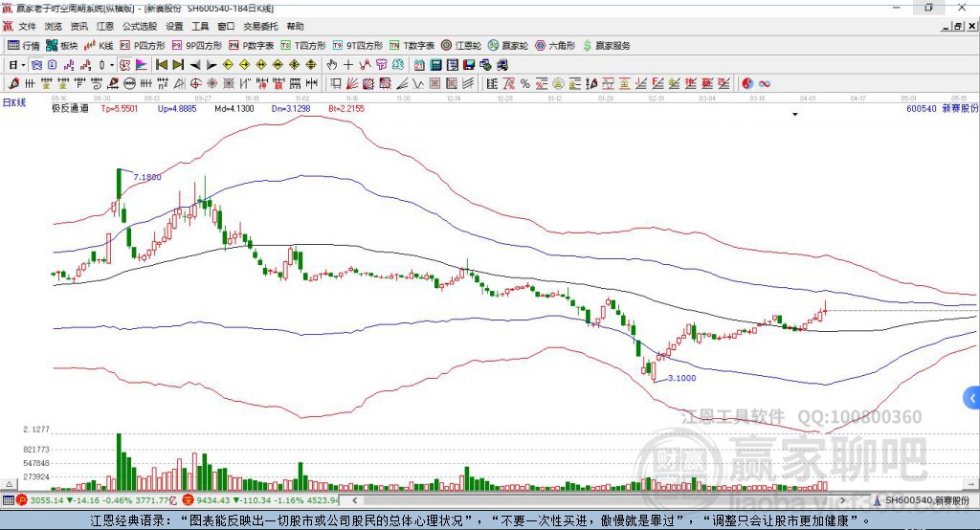Select the red target circle tool
Image resolution: width=980 pixels, height=530 pixels.
click(x=195, y=84)
